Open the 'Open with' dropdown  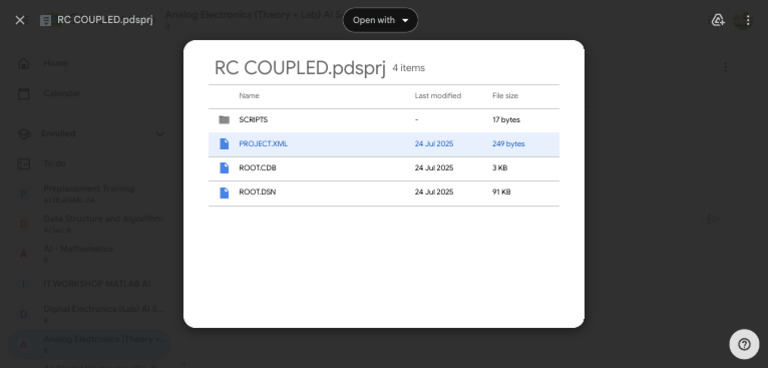click(x=381, y=20)
